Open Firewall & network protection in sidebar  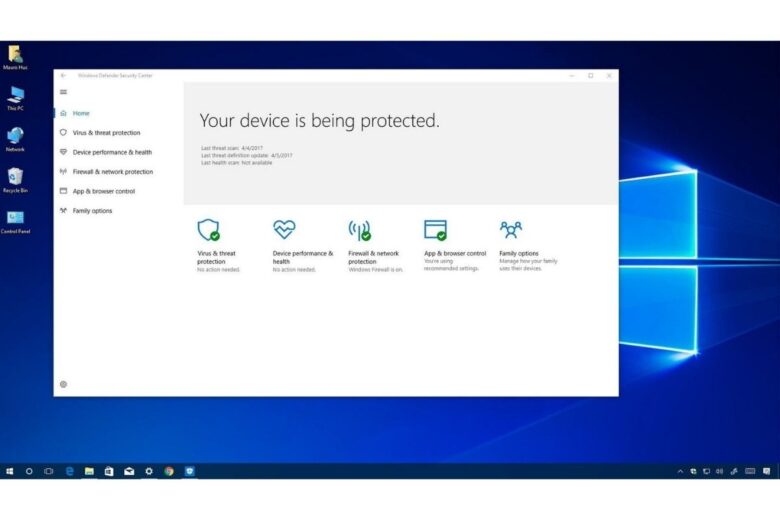click(x=113, y=172)
